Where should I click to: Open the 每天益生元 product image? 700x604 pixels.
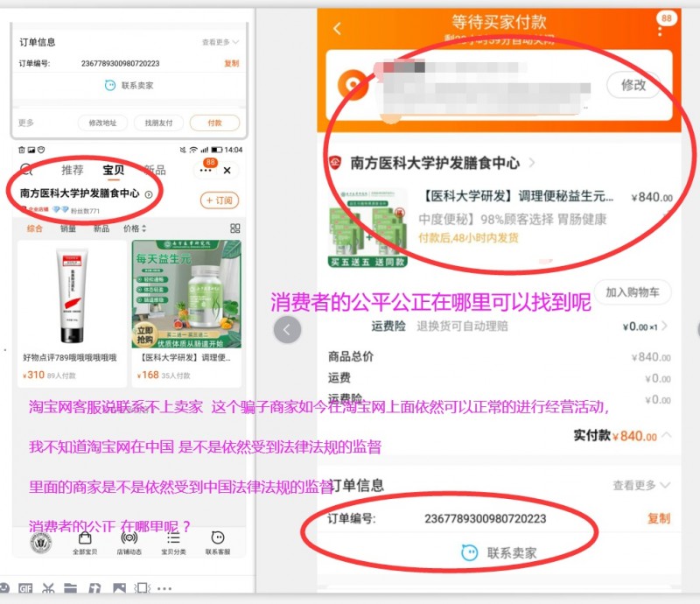pyautogui.click(x=186, y=294)
